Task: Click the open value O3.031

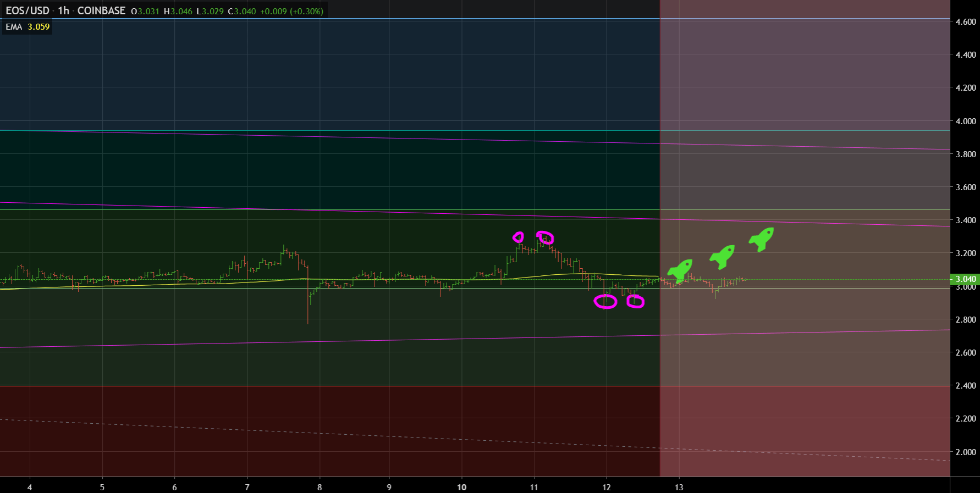Action: point(145,11)
